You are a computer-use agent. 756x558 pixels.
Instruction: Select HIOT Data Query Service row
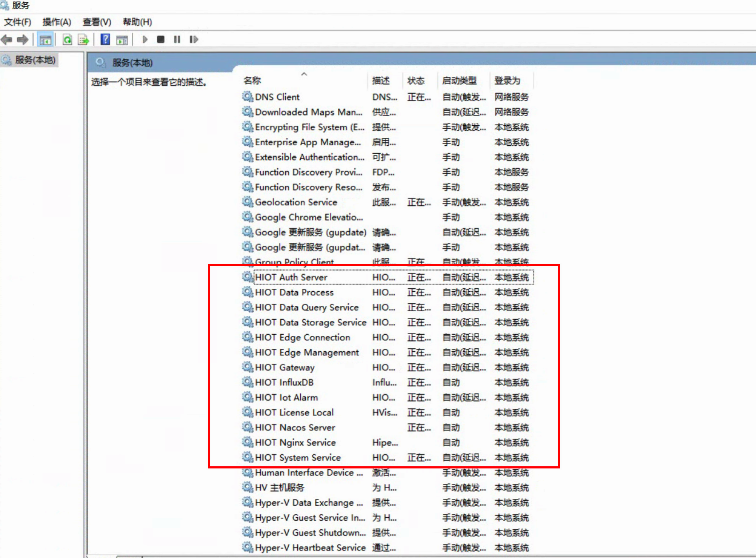tap(387, 307)
